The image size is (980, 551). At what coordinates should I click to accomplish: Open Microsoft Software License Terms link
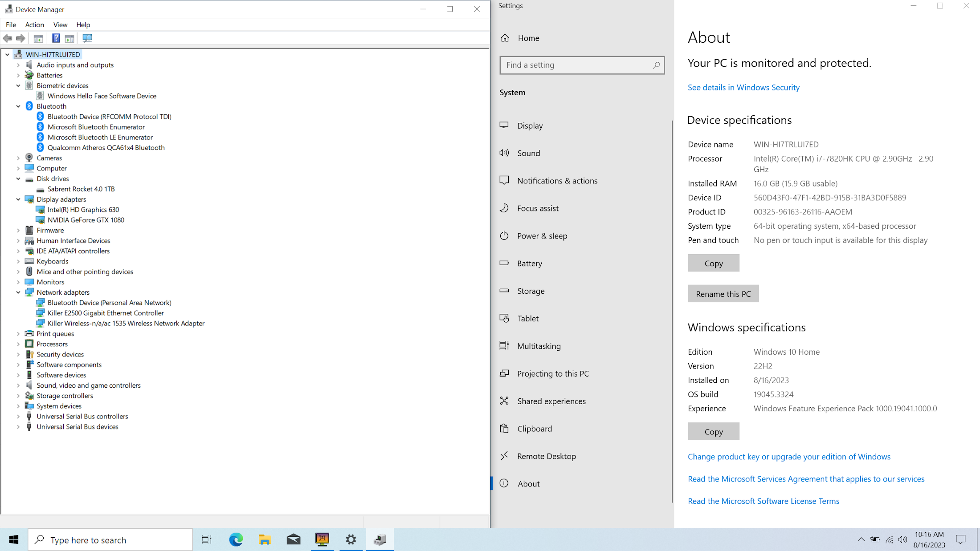(763, 501)
